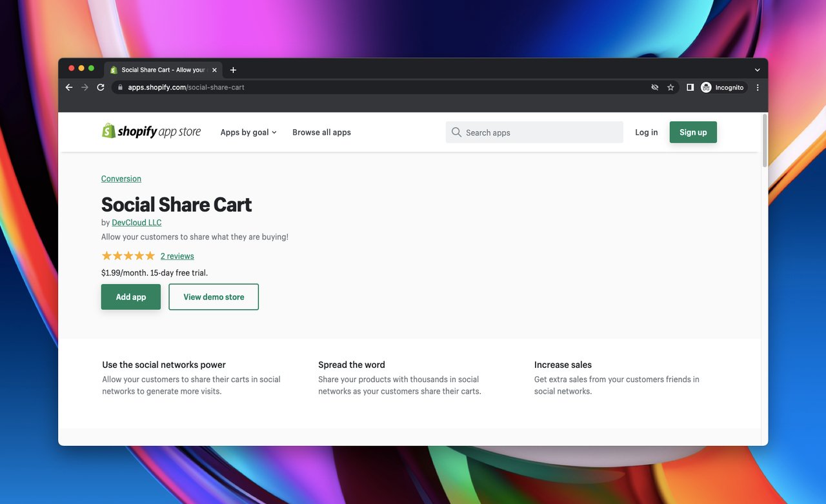This screenshot has width=826, height=504.
Task: Click the View demo store button
Action: click(x=214, y=297)
